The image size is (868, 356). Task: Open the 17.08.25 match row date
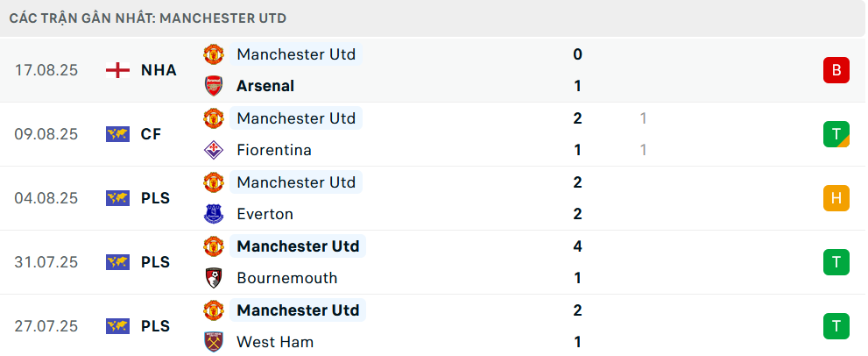pyautogui.click(x=46, y=70)
